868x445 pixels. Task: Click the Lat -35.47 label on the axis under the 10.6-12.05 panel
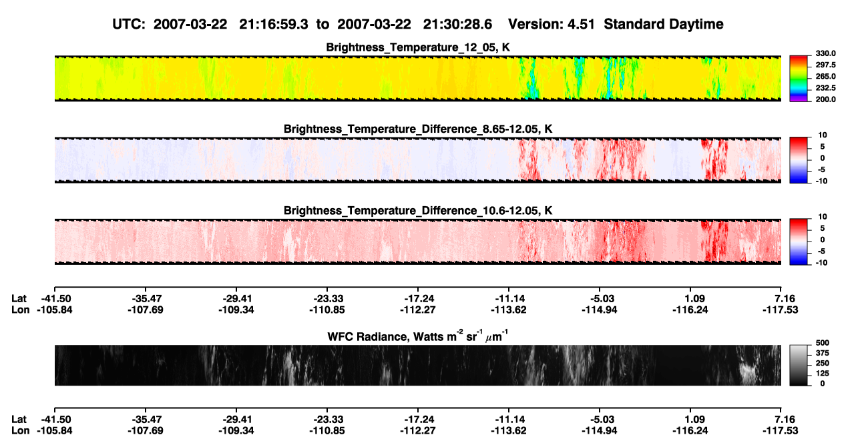(145, 298)
